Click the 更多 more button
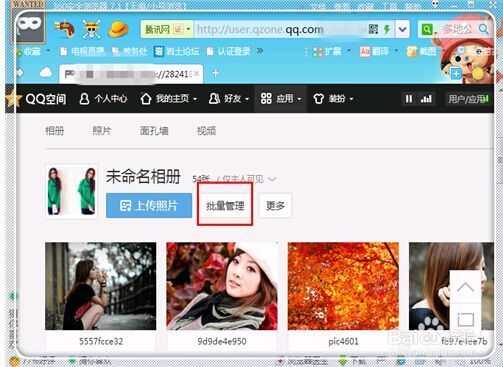Screen dimensions: 503x367 275,206
